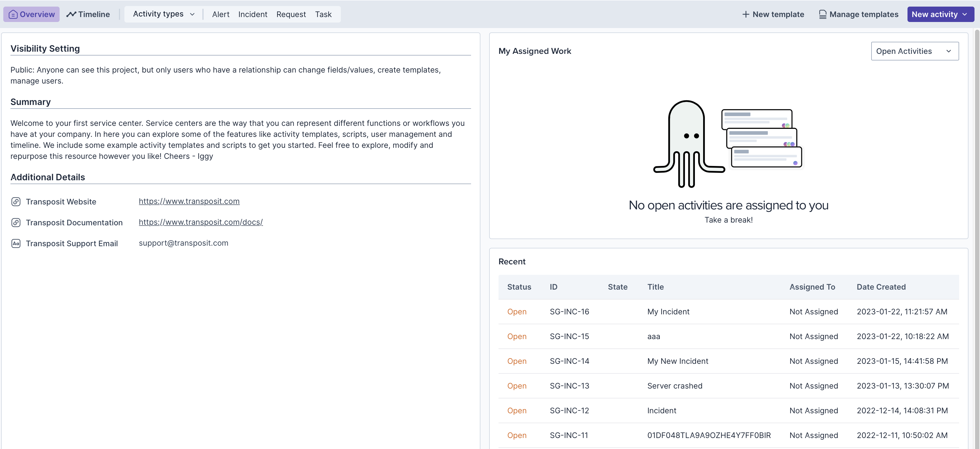Click the Timeline chart icon
Image resolution: width=980 pixels, height=449 pixels.
[71, 15]
